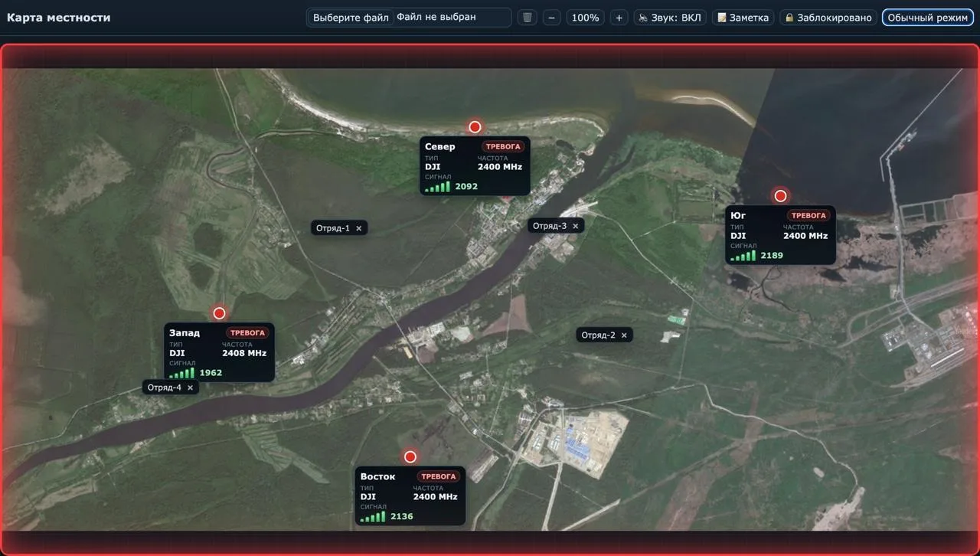Remove the Отряд-2 label with its x
The height and width of the screenshot is (556, 980).
[x=624, y=335]
